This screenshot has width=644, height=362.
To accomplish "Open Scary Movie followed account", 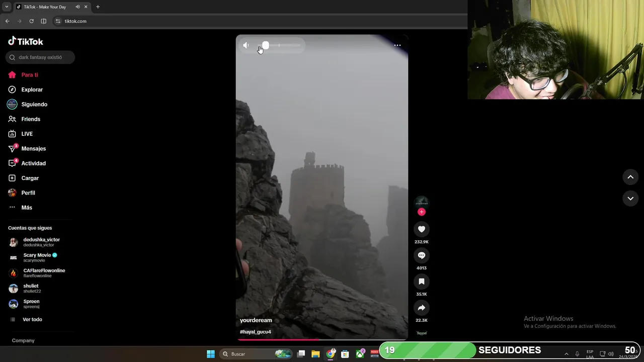I will pos(33,257).
